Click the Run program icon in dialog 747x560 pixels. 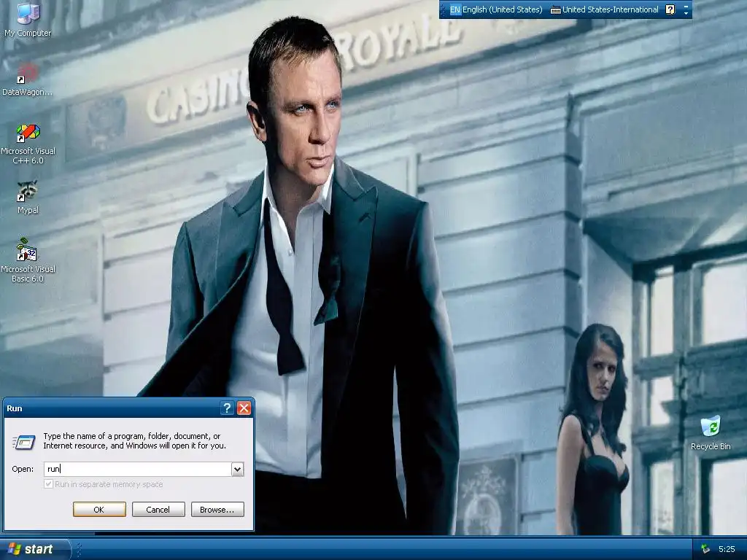(x=24, y=443)
